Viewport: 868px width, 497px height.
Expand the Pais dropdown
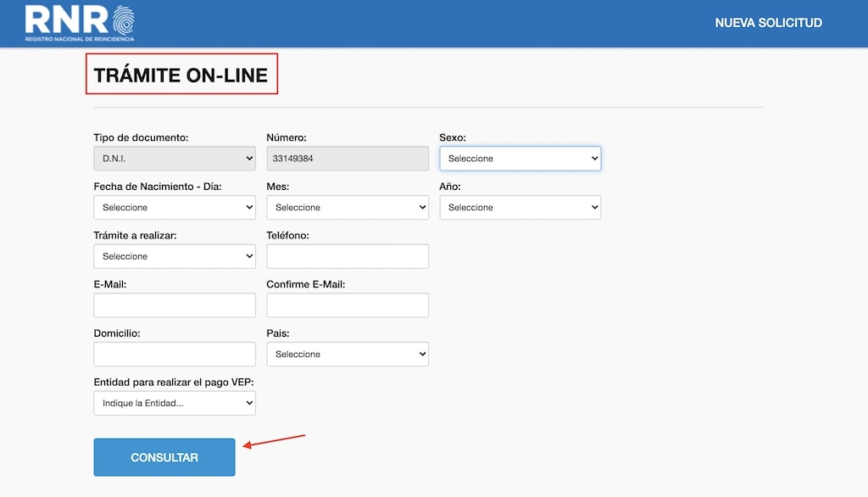click(x=347, y=354)
